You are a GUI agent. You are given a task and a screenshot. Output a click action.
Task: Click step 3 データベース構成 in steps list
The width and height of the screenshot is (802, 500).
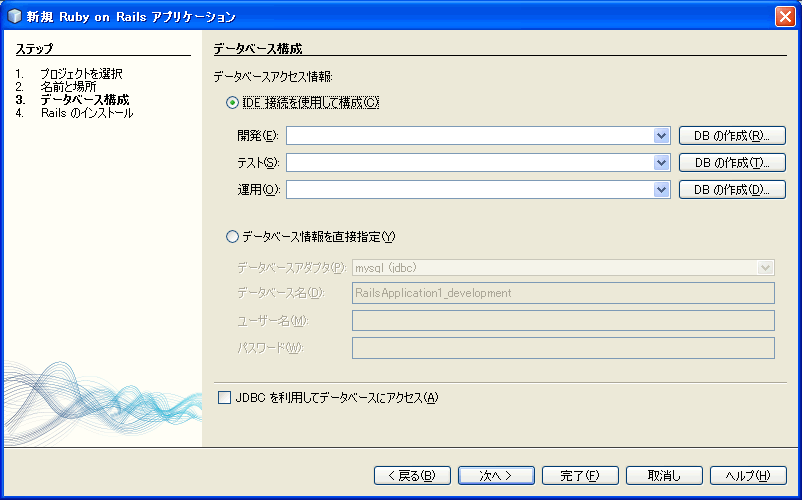click(x=85, y=100)
